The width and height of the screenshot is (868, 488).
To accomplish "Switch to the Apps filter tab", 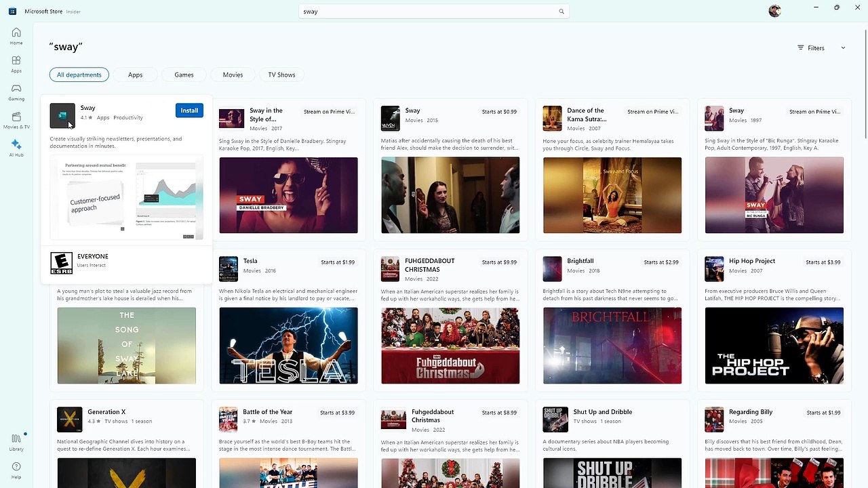I will point(136,75).
